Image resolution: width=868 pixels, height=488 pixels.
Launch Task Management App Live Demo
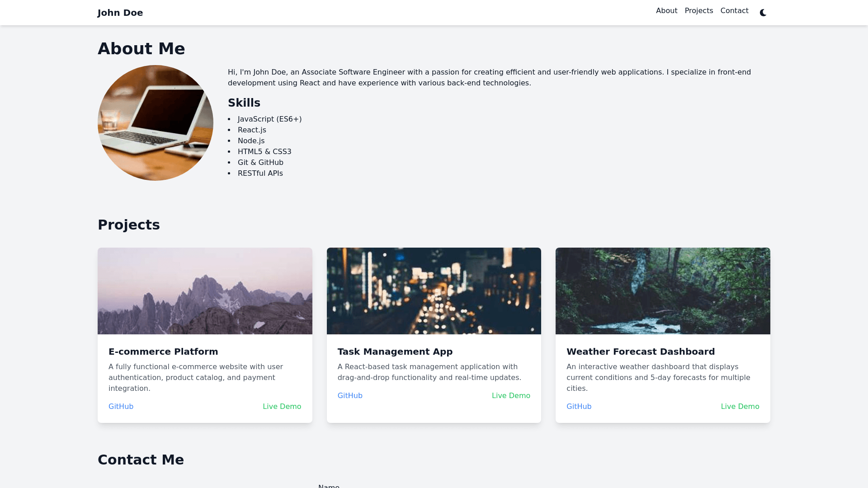511,396
